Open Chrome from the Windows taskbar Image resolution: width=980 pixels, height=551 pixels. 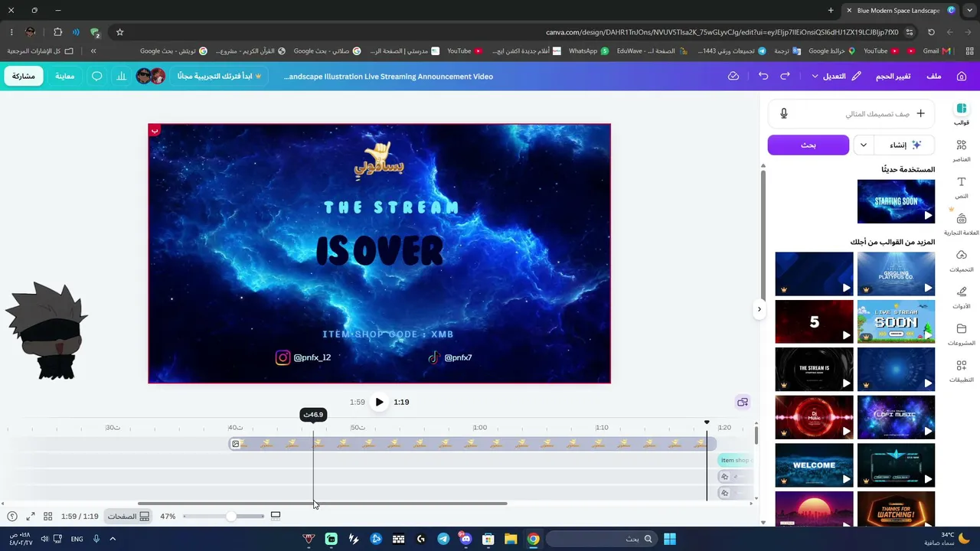(533, 539)
